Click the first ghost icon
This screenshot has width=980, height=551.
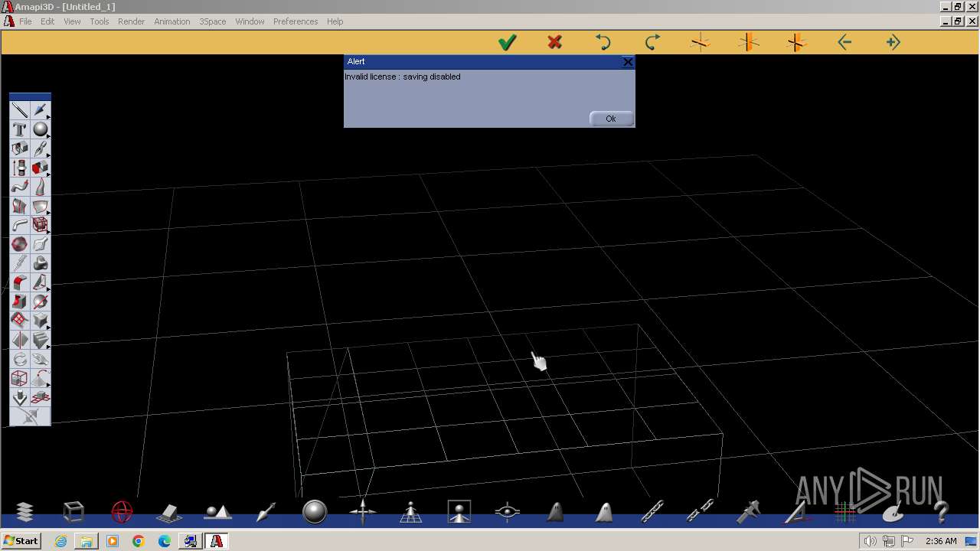click(556, 511)
